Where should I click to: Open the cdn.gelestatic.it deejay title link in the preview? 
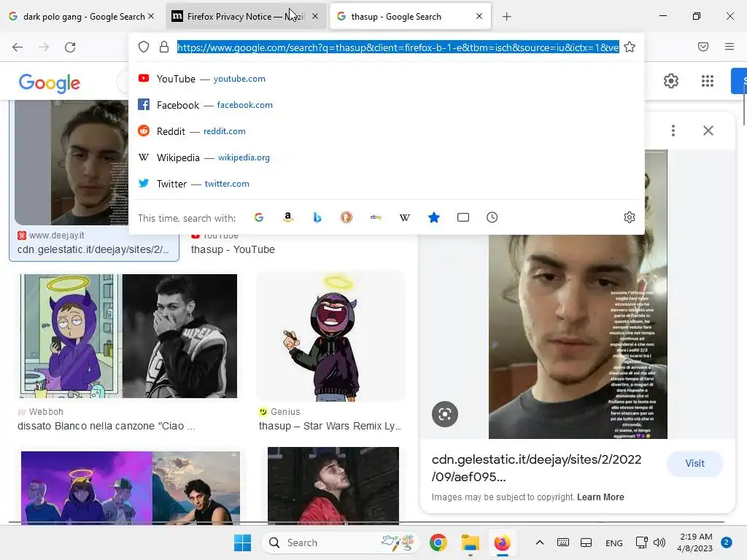(536, 467)
